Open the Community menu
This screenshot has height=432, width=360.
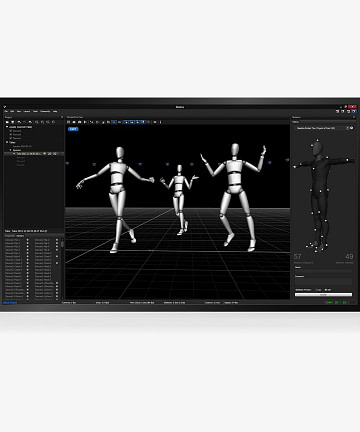point(45,111)
